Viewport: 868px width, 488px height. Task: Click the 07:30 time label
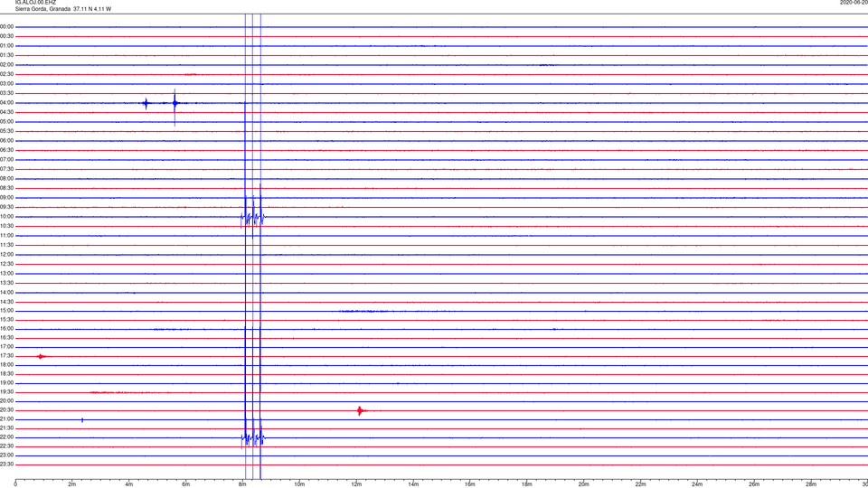[x=7, y=169]
